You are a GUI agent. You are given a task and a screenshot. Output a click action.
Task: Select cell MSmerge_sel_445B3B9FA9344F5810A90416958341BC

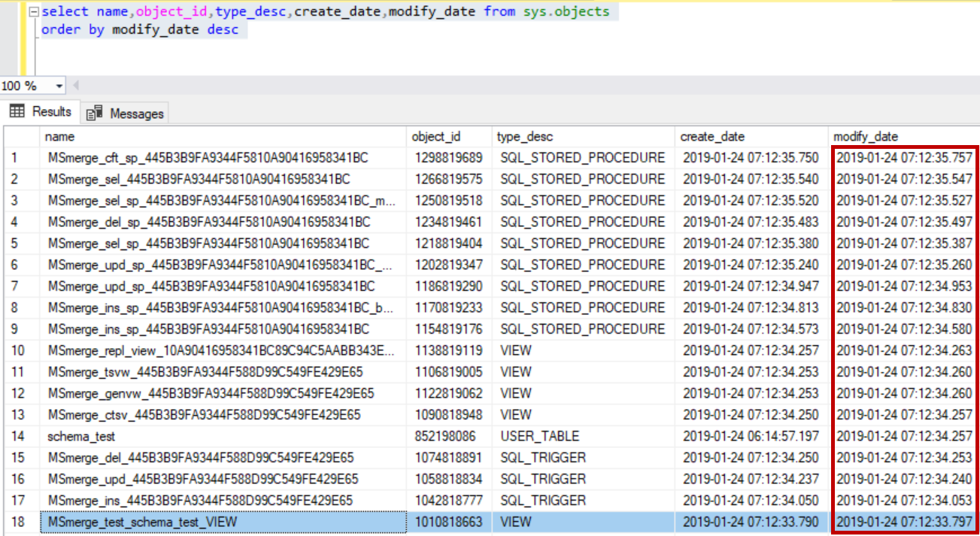pyautogui.click(x=223, y=179)
